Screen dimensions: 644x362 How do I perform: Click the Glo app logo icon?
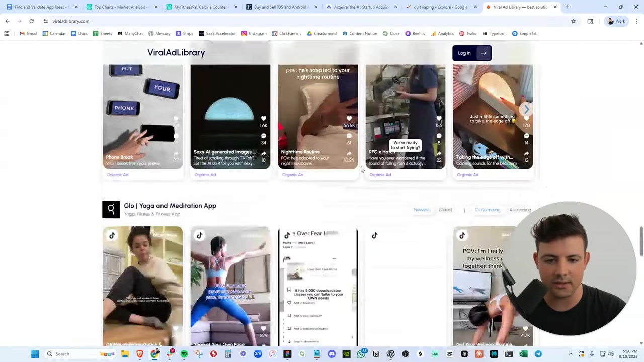pyautogui.click(x=111, y=209)
